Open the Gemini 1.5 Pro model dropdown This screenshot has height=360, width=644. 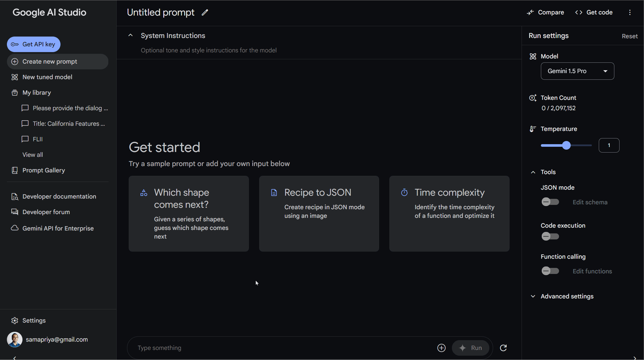tap(577, 71)
